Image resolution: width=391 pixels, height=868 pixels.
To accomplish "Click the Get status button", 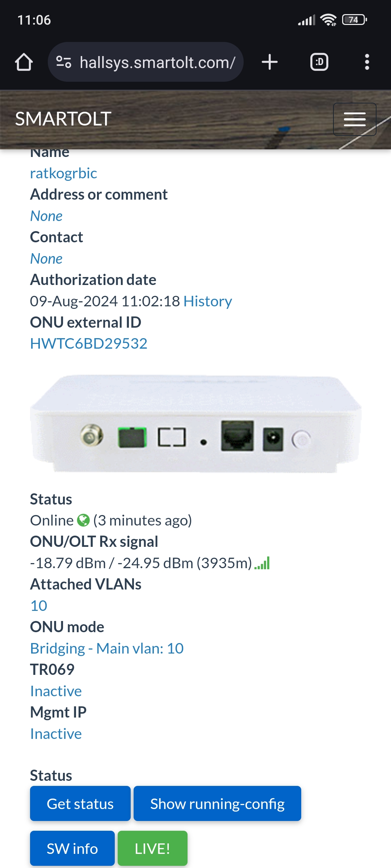I will tap(80, 804).
